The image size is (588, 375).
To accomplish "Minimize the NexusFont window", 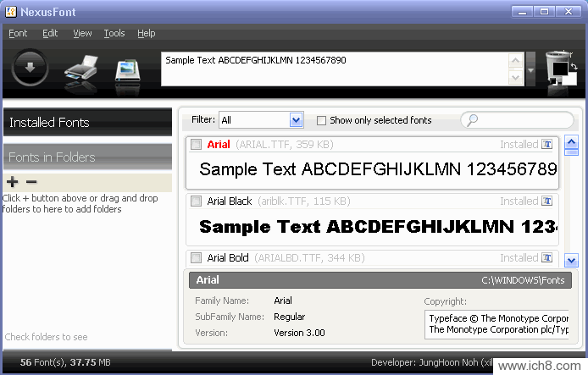I will point(522,12).
